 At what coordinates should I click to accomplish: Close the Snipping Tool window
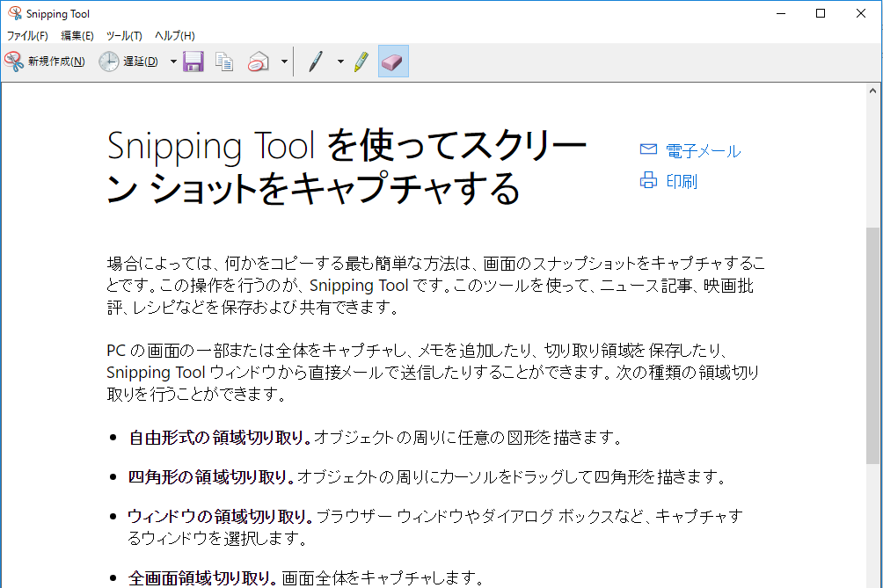pyautogui.click(x=860, y=13)
